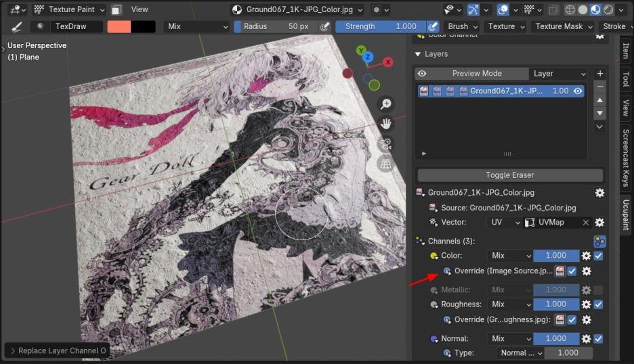Toggle Preview Mode eye button
634x364 pixels.
click(422, 74)
